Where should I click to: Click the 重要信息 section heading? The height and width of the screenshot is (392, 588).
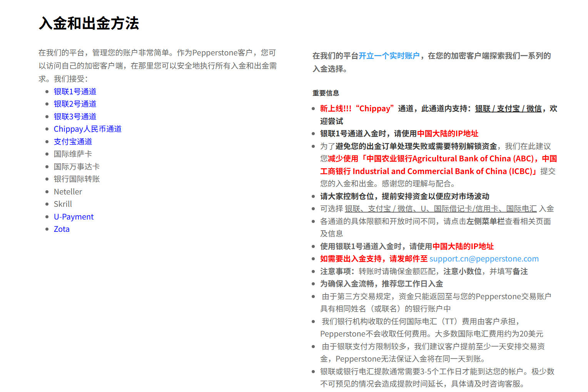click(326, 93)
